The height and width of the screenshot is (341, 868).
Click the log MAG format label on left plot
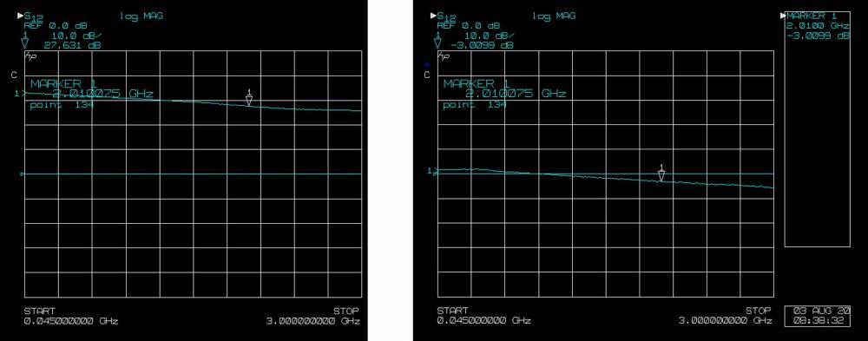(141, 16)
